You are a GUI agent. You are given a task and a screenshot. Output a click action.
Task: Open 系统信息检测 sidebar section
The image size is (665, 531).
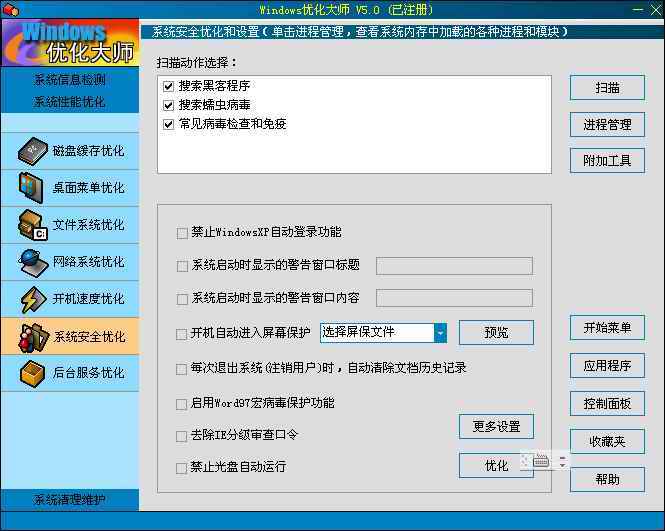pos(70,80)
